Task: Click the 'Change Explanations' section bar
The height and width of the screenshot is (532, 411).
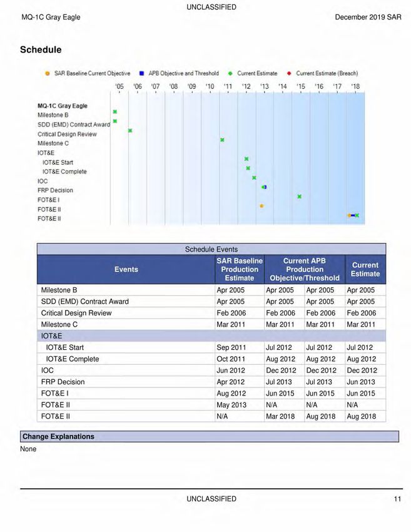Action: point(209,437)
